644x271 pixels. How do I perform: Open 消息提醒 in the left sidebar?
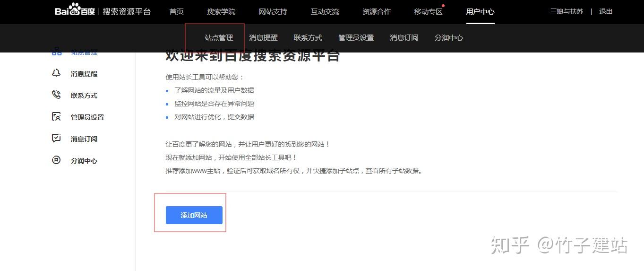pos(84,74)
